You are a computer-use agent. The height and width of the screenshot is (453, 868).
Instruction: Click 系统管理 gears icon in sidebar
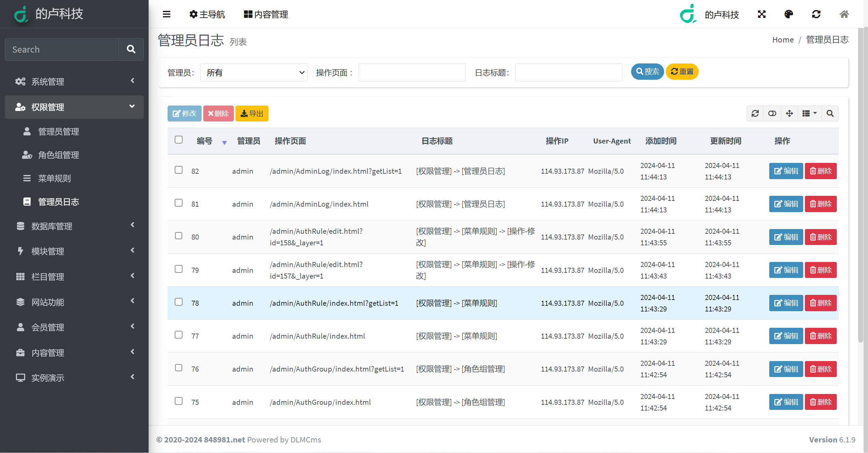tap(20, 81)
